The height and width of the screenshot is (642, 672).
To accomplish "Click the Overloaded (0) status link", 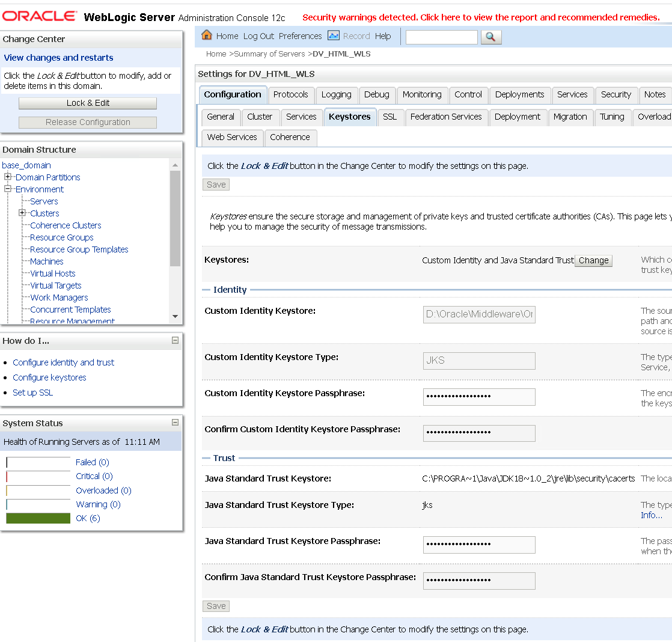I will (x=104, y=491).
